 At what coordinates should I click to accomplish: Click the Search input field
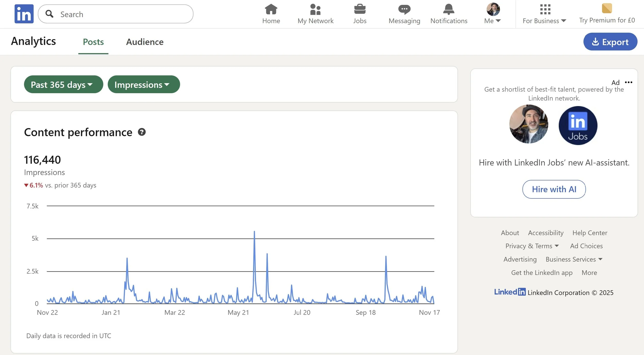pos(121,14)
